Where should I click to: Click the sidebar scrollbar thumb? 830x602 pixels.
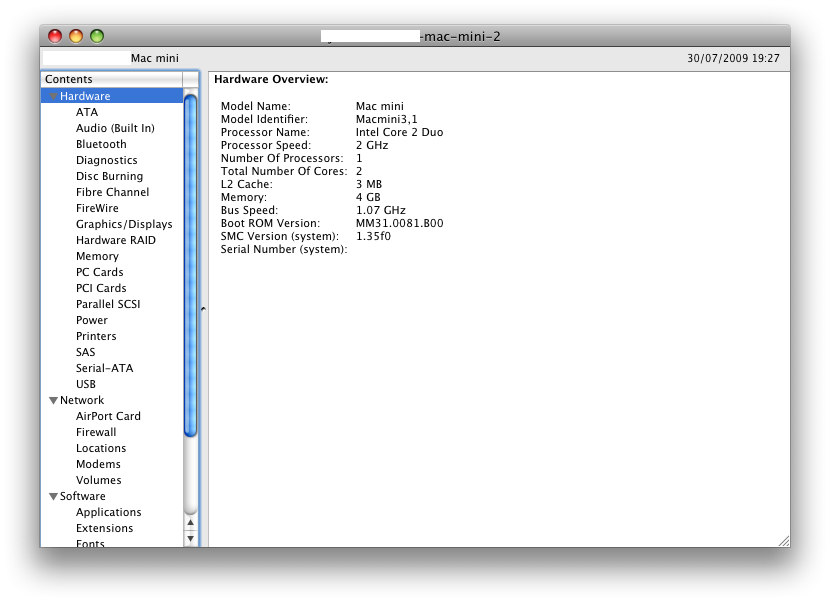[x=191, y=265]
